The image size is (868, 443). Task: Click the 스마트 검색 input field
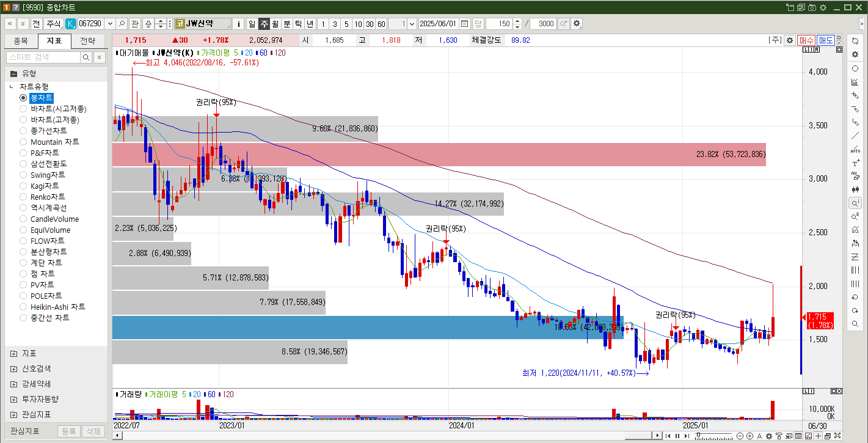click(x=43, y=57)
